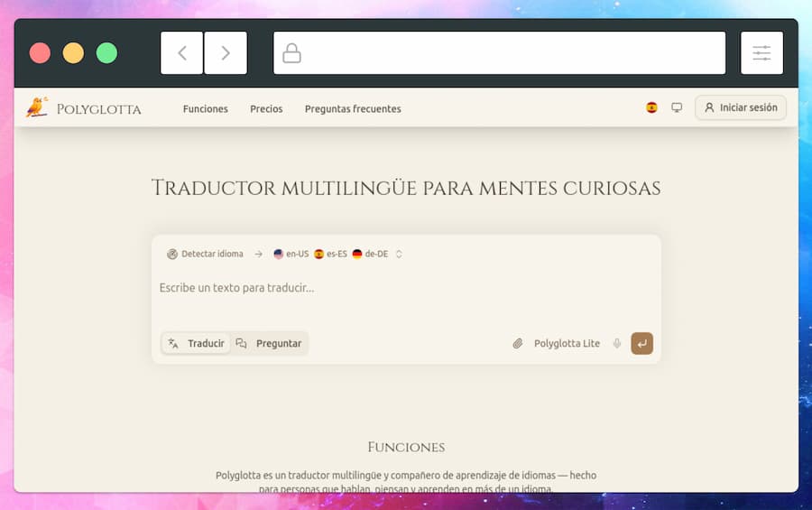
Task: Open Preguntas frecuentes in navigation
Action: (x=353, y=109)
